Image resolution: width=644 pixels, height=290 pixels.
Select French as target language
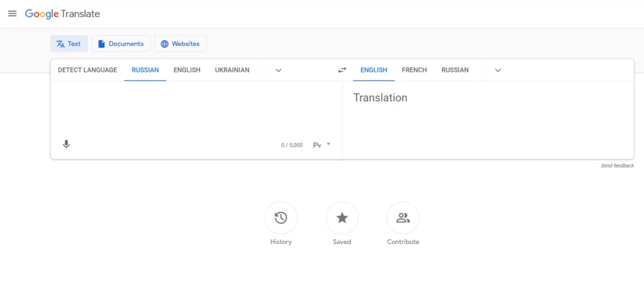(414, 70)
